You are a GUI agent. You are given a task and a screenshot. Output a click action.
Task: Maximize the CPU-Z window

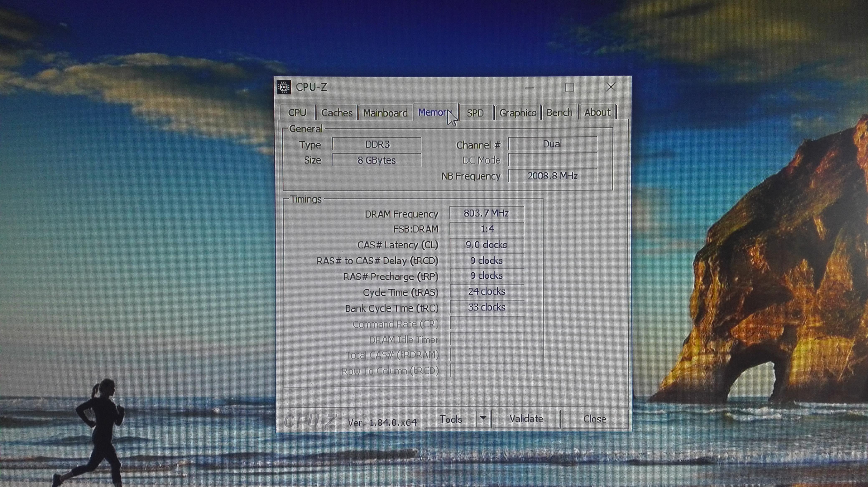(570, 88)
